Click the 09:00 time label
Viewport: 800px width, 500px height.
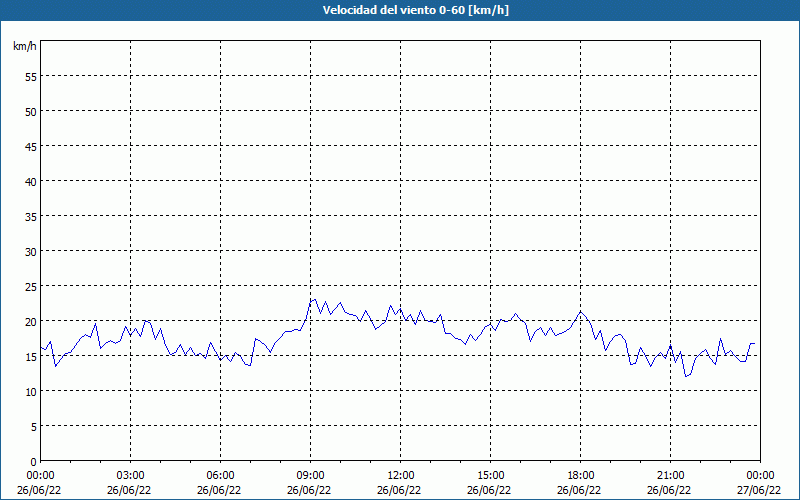310,476
